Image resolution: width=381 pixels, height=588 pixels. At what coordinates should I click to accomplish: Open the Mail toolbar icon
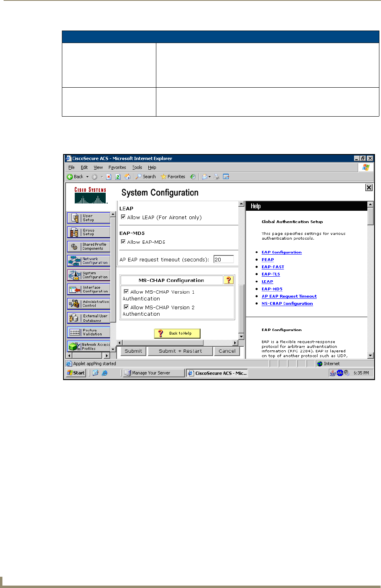click(205, 177)
